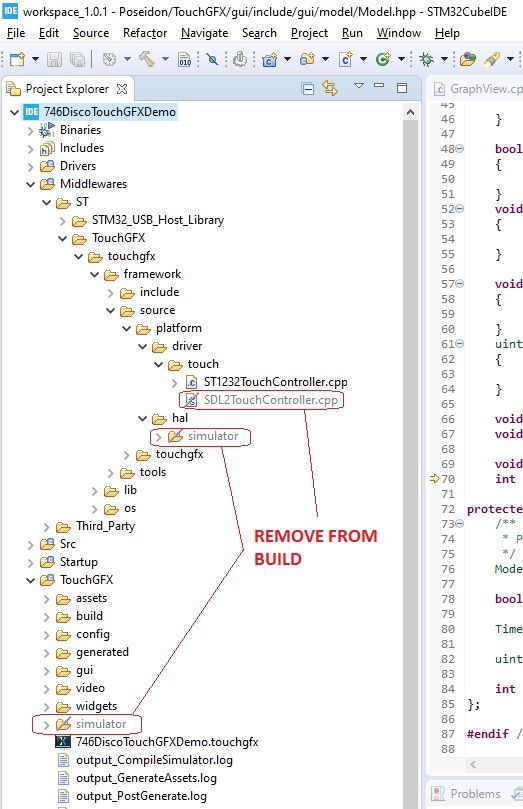Click the Debug bug icon
Image resolution: width=523 pixels, height=809 pixels.
(x=426, y=60)
